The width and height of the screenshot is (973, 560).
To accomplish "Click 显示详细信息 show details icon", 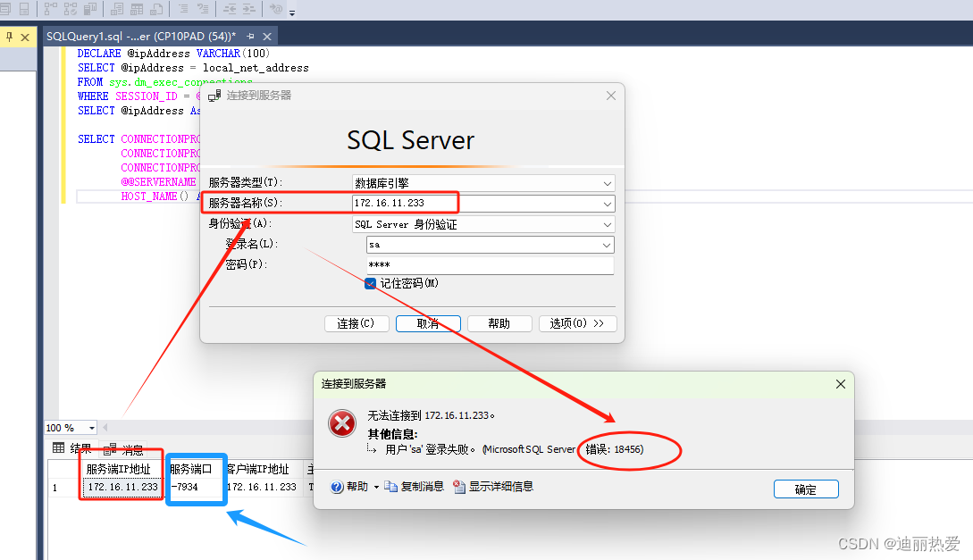I will [459, 487].
